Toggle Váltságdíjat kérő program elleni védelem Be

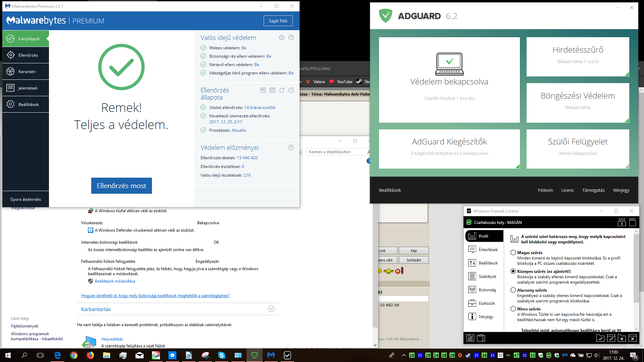[291, 73]
